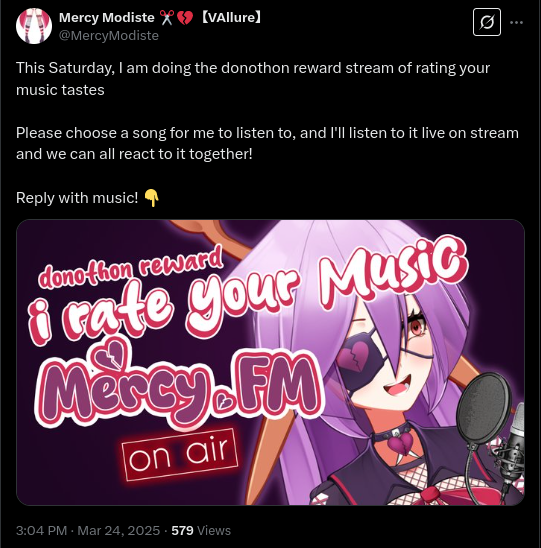Click the broken heart emoji beside the name
The width and height of the screenshot is (541, 548).
pyautogui.click(x=185, y=17)
